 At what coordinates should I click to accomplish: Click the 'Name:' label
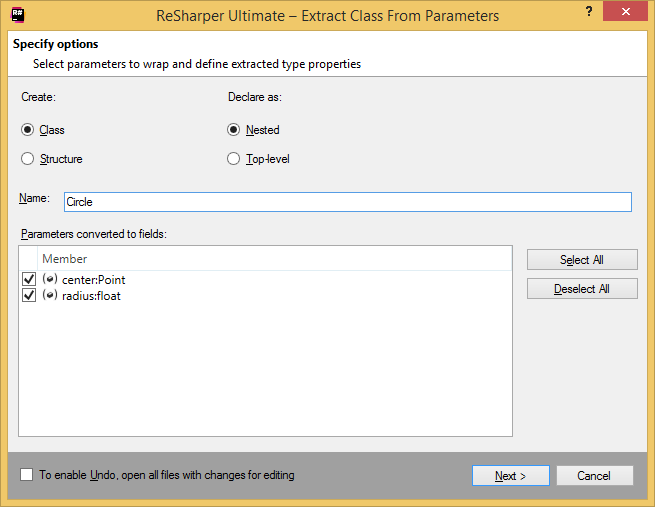(34, 198)
